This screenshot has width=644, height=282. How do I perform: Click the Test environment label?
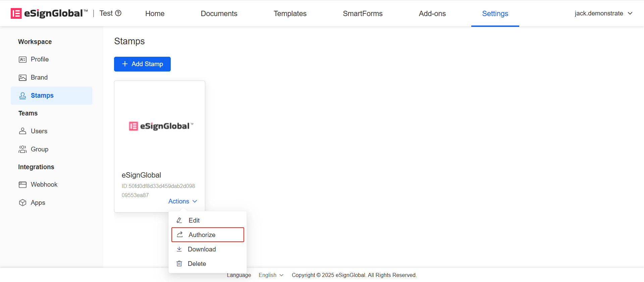(x=106, y=13)
